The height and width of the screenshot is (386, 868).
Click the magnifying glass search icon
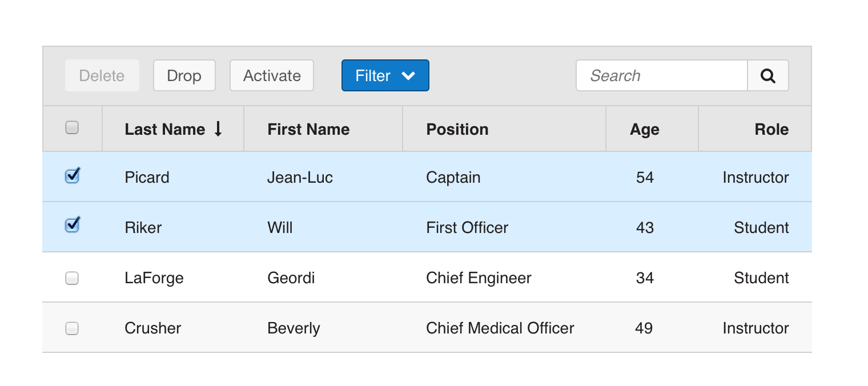(x=768, y=76)
